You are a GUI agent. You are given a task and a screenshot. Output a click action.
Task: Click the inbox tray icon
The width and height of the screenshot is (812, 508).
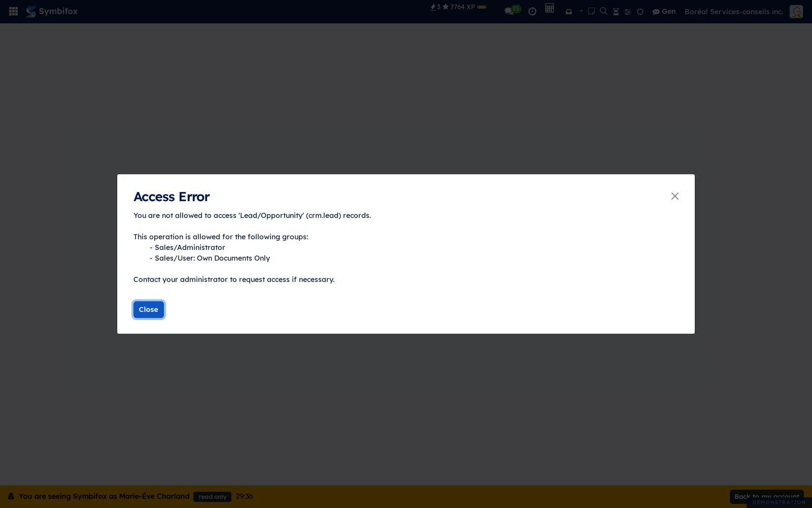pos(568,11)
